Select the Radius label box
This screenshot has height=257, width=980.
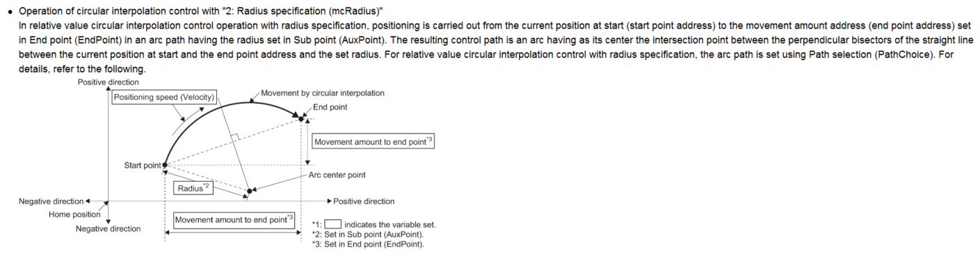coord(191,187)
